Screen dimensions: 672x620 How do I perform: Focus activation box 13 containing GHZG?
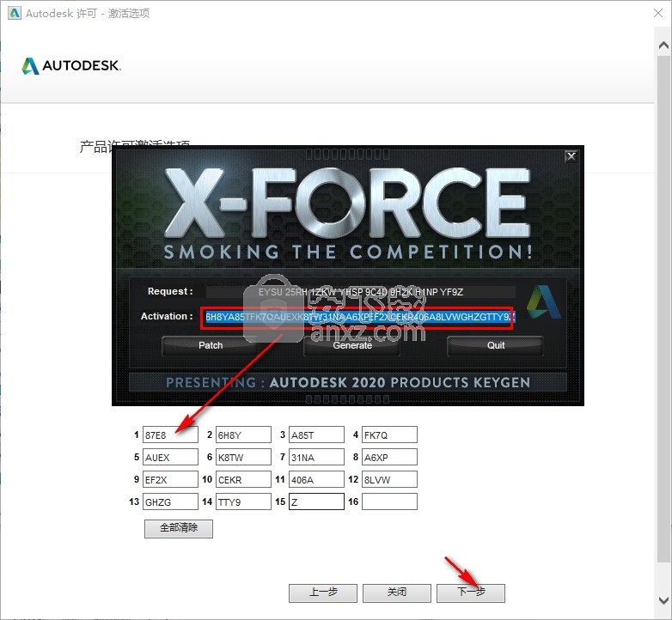pos(170,501)
